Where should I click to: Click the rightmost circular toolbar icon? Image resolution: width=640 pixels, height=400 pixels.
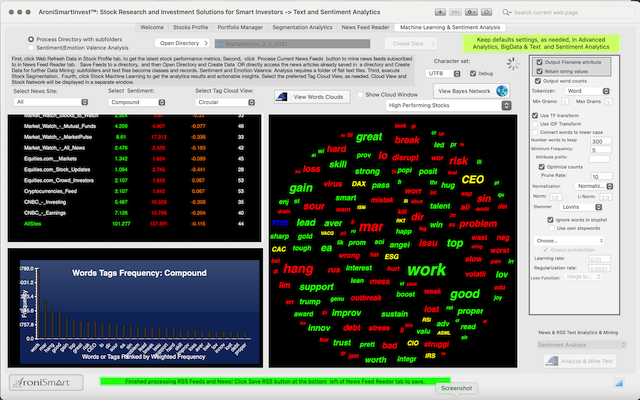coord(486,12)
